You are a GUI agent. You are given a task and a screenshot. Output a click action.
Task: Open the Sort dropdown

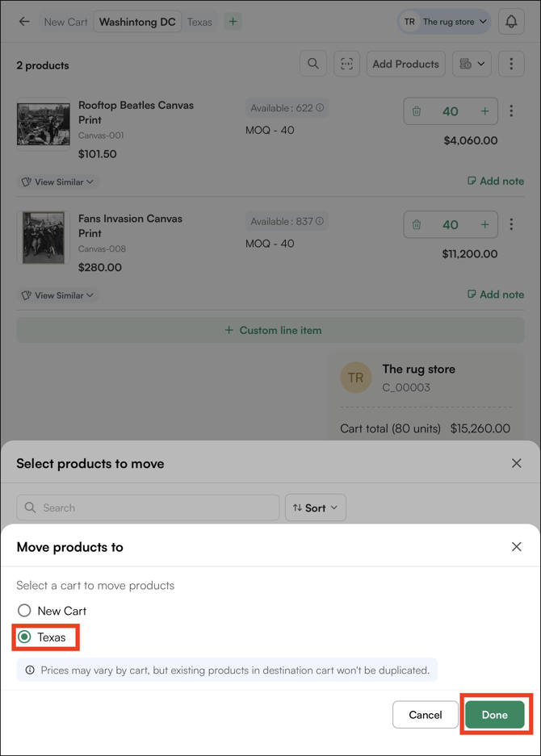[315, 507]
